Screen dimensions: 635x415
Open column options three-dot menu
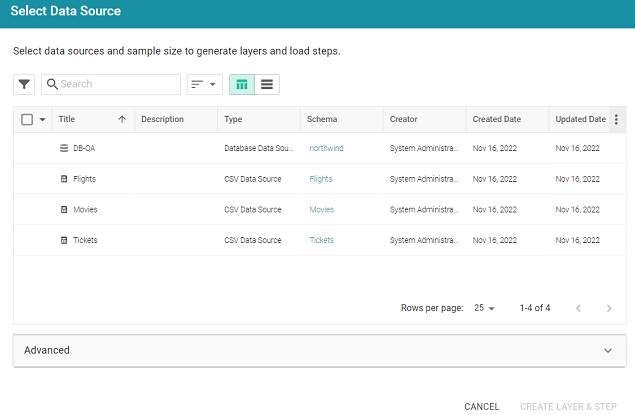pyautogui.click(x=616, y=120)
